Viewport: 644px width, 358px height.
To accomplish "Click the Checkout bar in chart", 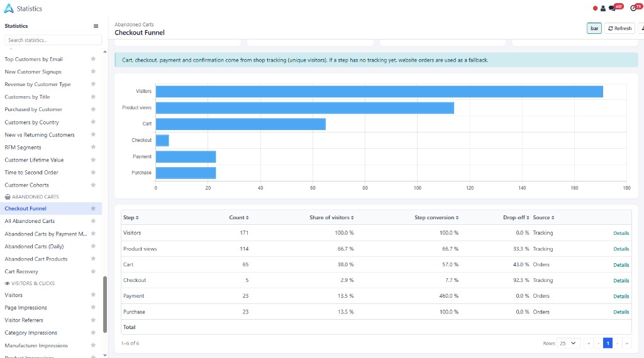I will [162, 140].
